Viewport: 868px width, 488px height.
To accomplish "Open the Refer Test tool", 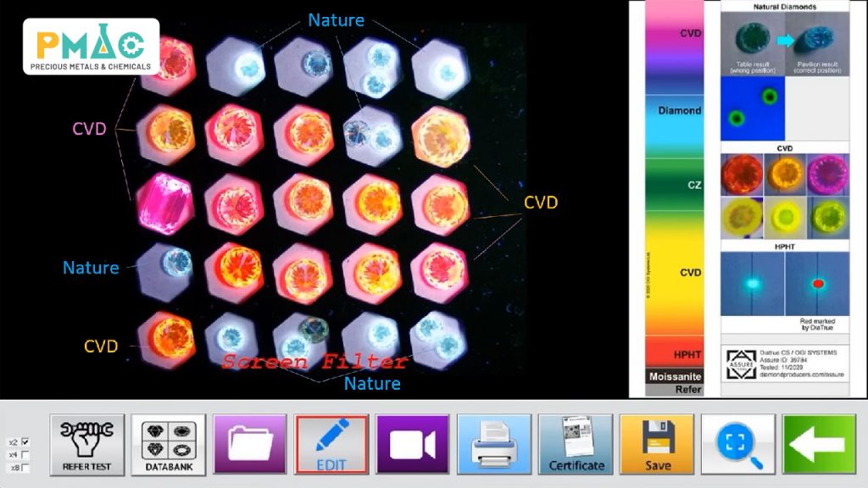I will (x=87, y=443).
